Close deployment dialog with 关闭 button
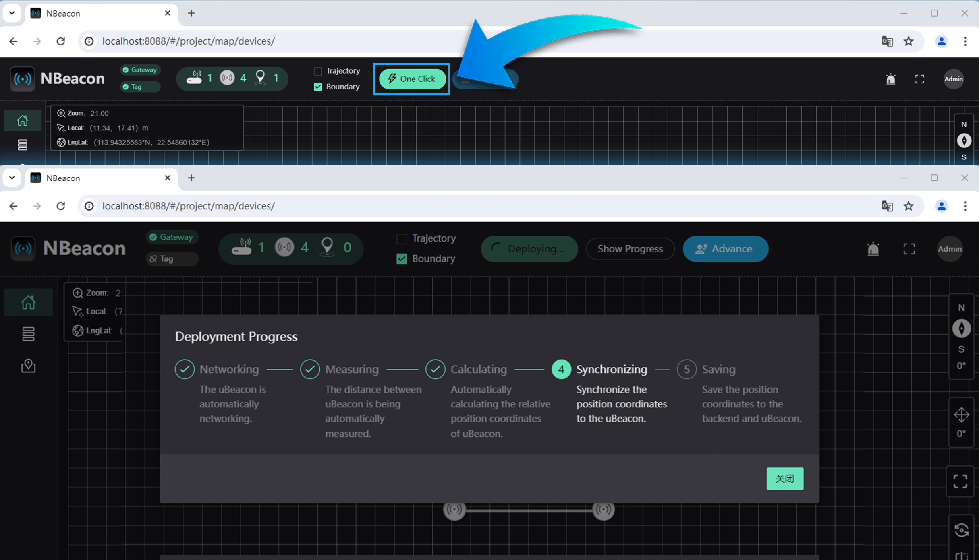 coord(785,479)
